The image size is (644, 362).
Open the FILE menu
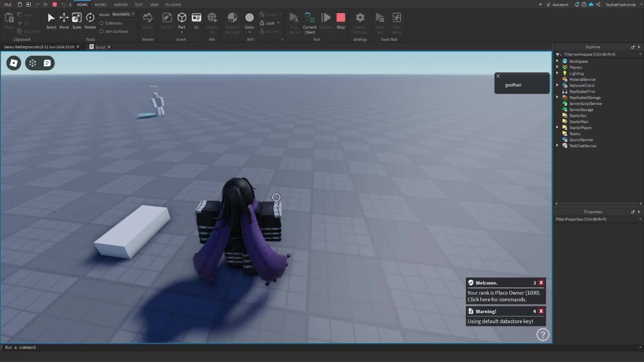tap(8, 5)
